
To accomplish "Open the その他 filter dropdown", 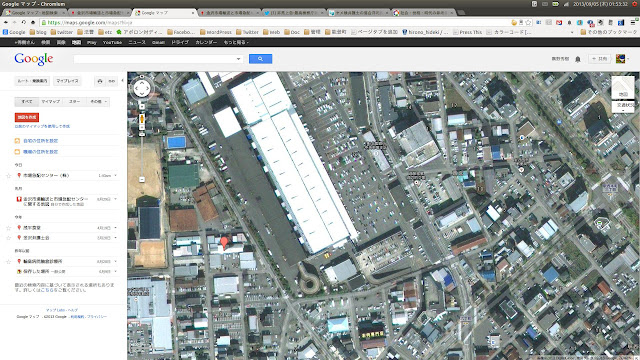I will pyautogui.click(x=98, y=102).
